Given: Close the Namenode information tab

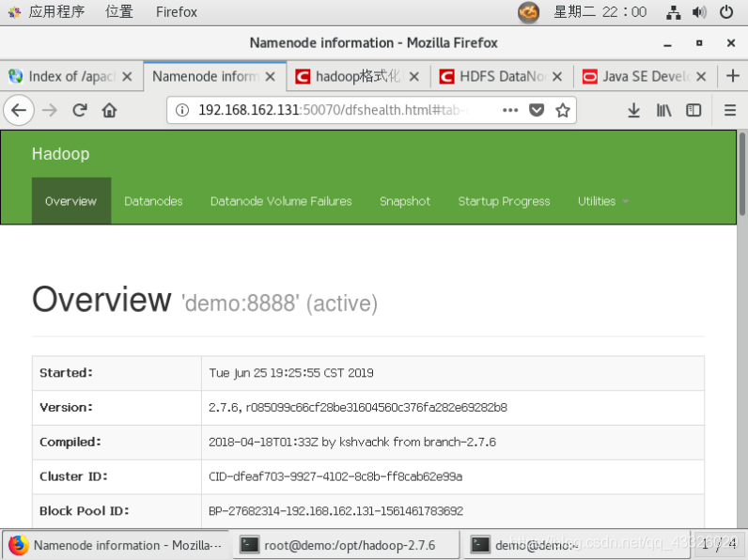Looking at the screenshot, I should click(x=270, y=76).
